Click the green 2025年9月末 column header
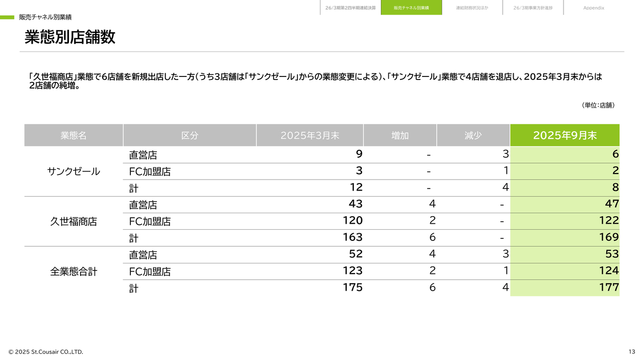The height and width of the screenshot is (362, 644). tap(565, 135)
